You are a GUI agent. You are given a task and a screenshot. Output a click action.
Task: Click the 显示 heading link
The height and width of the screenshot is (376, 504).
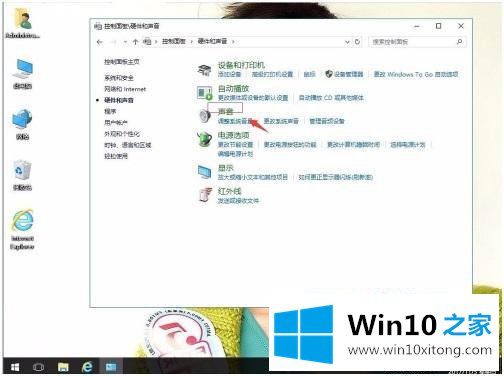point(226,168)
